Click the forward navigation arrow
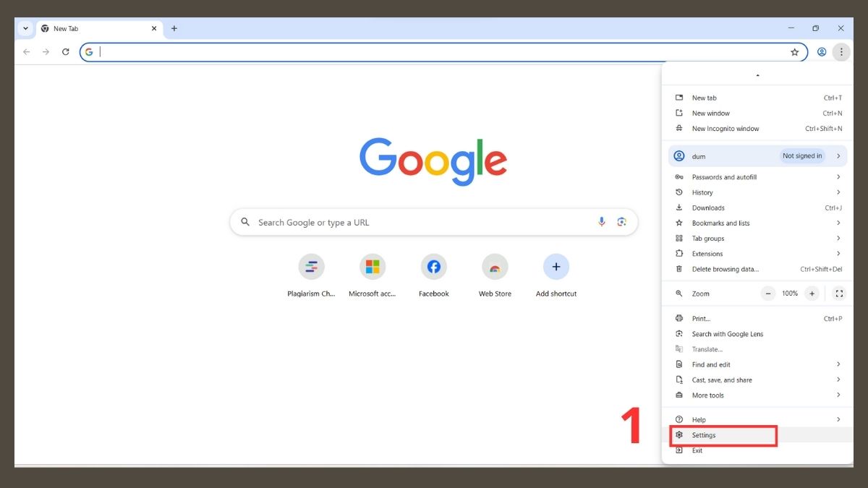 [46, 52]
